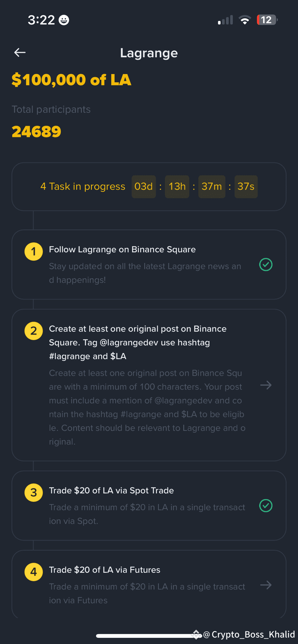Click the yellow number 4 badge
Viewport: 298px width, 644px height.
pos(33,572)
